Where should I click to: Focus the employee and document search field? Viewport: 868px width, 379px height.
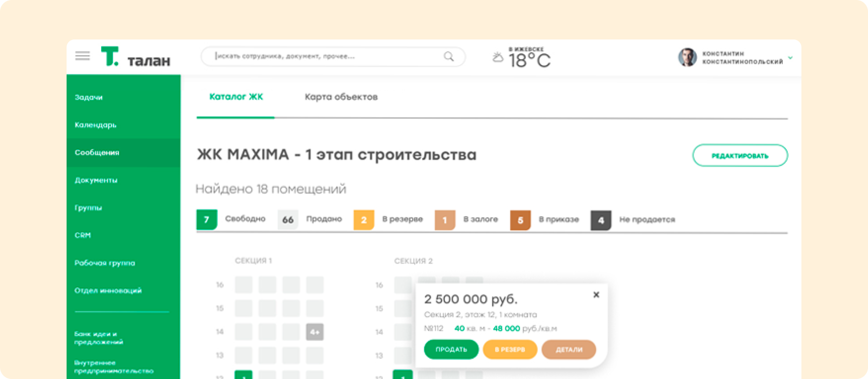click(x=333, y=56)
